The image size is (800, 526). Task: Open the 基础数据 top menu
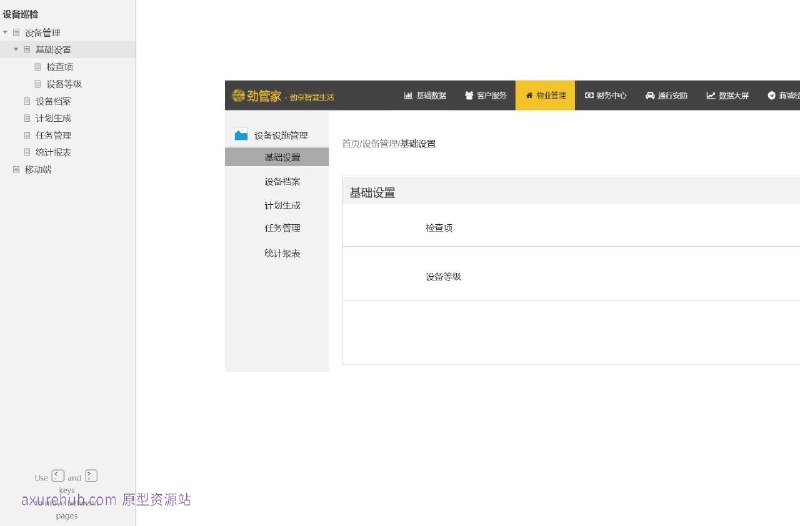[x=425, y=95]
